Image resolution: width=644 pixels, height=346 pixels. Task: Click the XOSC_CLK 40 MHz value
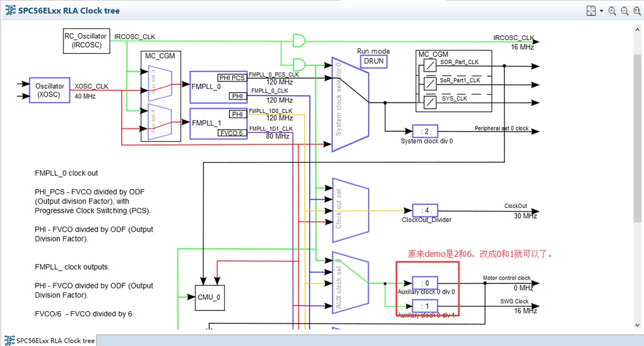pos(85,96)
